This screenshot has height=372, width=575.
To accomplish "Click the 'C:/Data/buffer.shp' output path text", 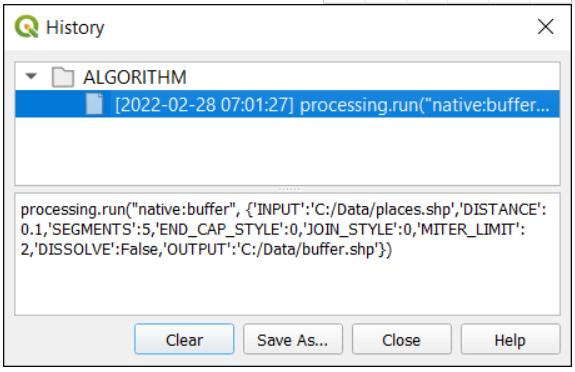I will 308,249.
